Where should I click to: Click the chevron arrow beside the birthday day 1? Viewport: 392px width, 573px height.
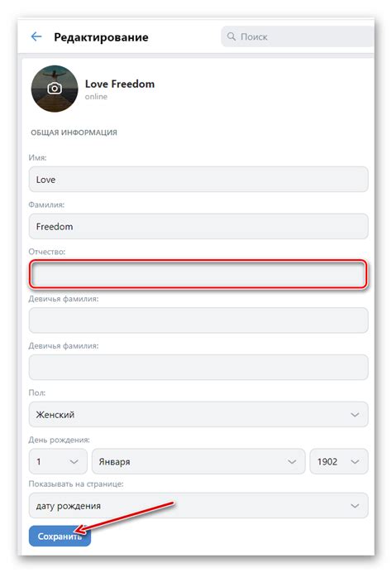coord(74,462)
